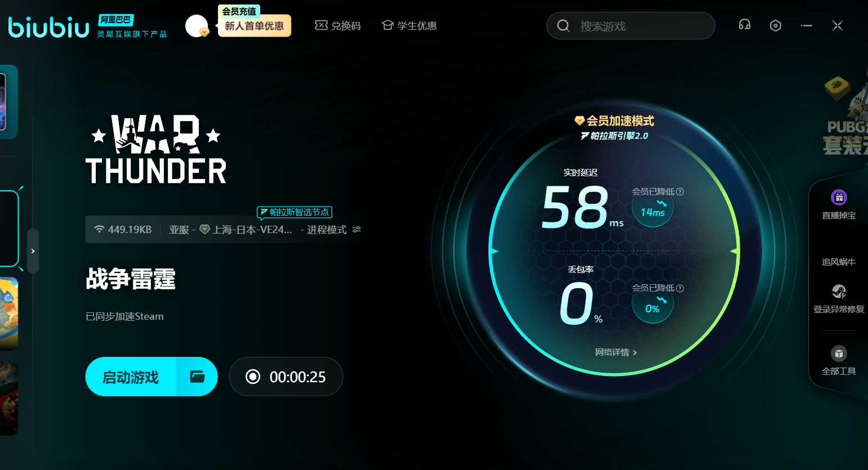The width and height of the screenshot is (868, 470).
Task: Open the 上海-日本-VE24 node selector
Action: 246,230
